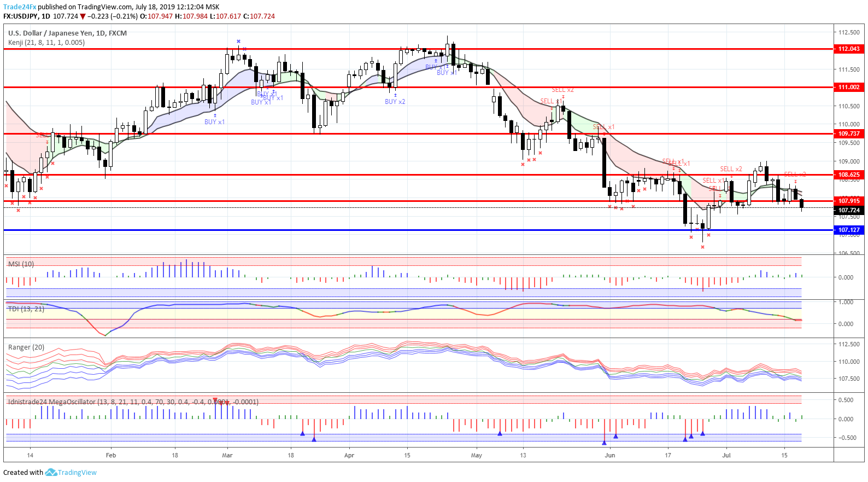Screen dimensions: 868x482
Task: Click the down-arrow price change indicator
Action: point(83,16)
